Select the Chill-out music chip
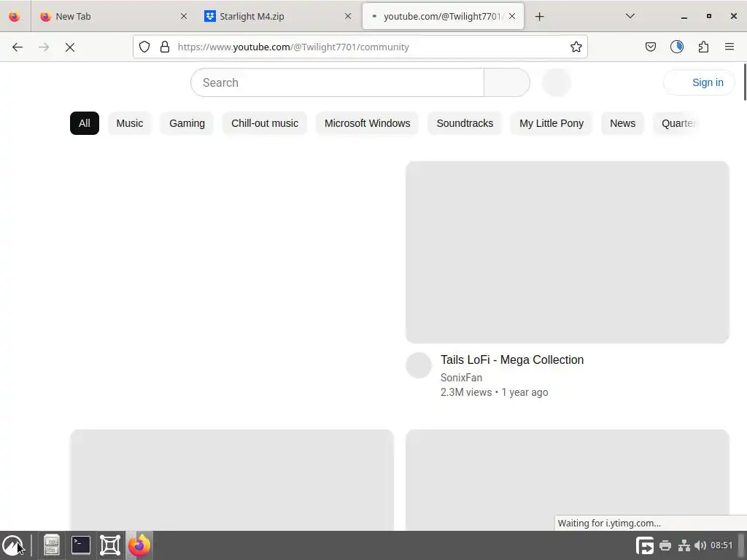The height and width of the screenshot is (560, 747). (265, 123)
